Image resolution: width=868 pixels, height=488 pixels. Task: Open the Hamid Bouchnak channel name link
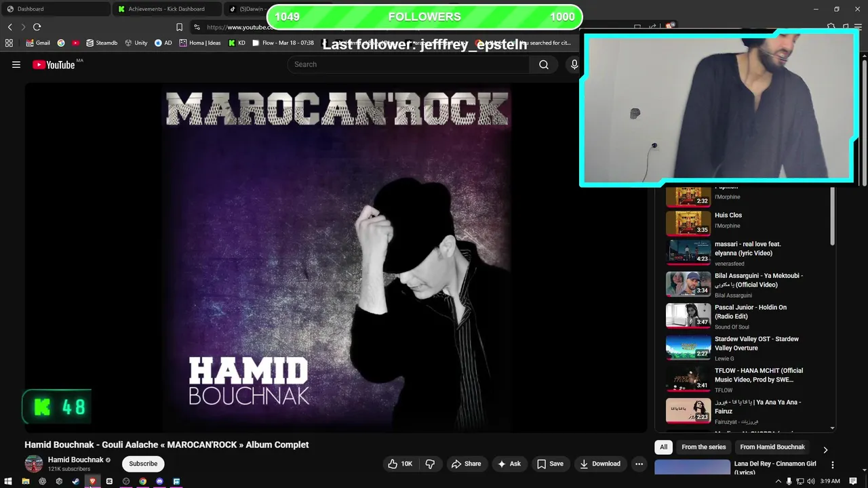[75, 460]
